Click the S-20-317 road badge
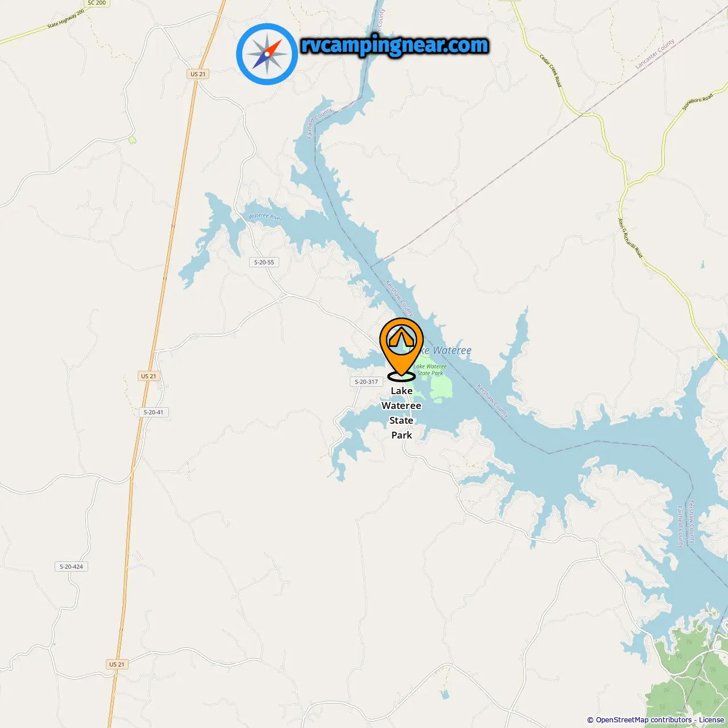This screenshot has width=728, height=728. coord(366,382)
